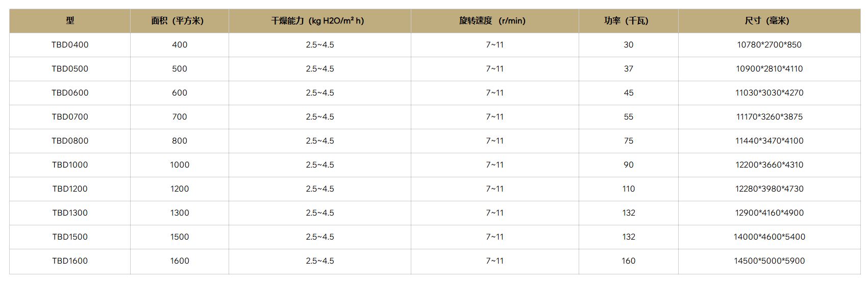Click the power value 90

click(628, 165)
